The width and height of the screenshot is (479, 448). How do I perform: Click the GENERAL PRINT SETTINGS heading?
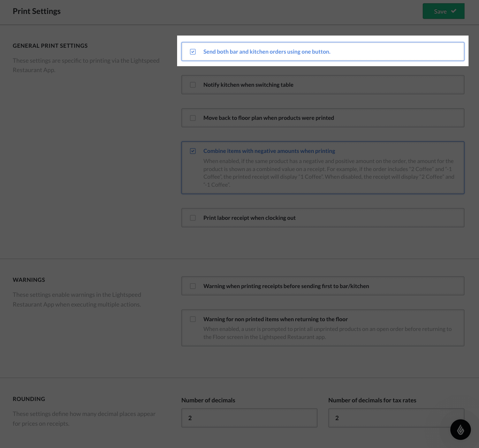tap(50, 46)
